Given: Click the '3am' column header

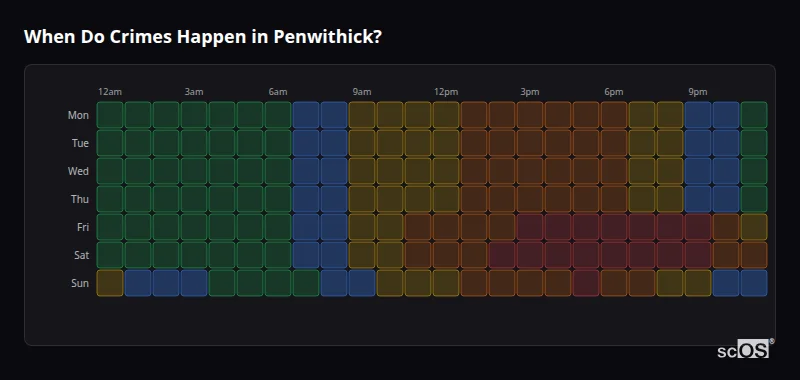Looking at the screenshot, I should tap(194, 92).
